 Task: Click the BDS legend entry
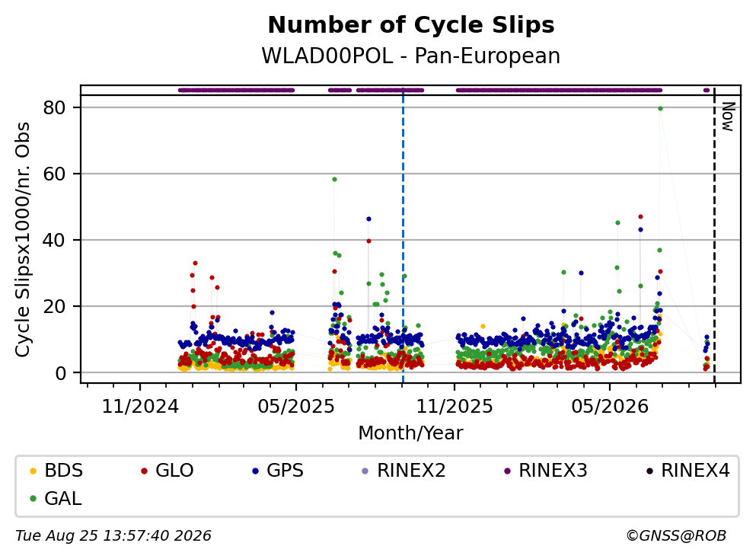point(56,470)
